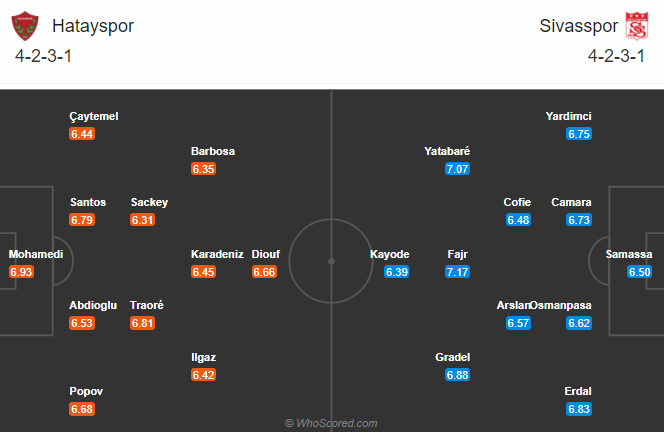Click Hatayspor's 4-2-3-1 formation text
The width and height of the screenshot is (664, 432).
tap(43, 56)
